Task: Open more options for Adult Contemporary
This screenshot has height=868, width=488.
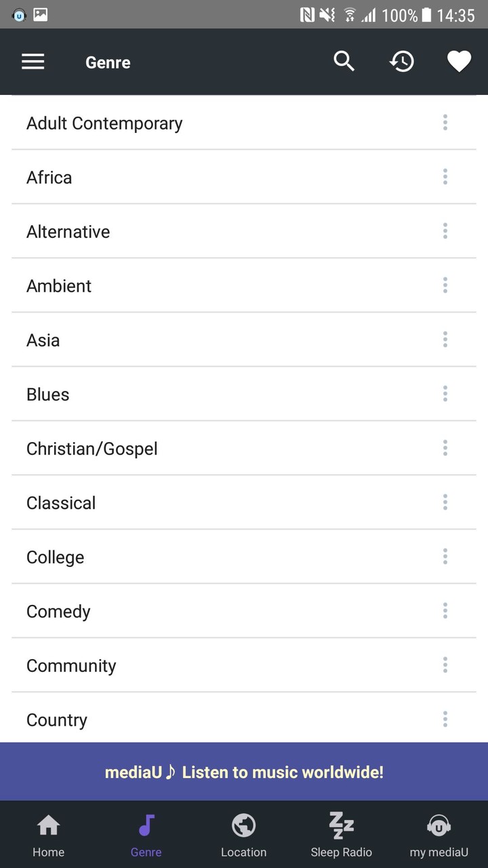Action: tap(445, 123)
